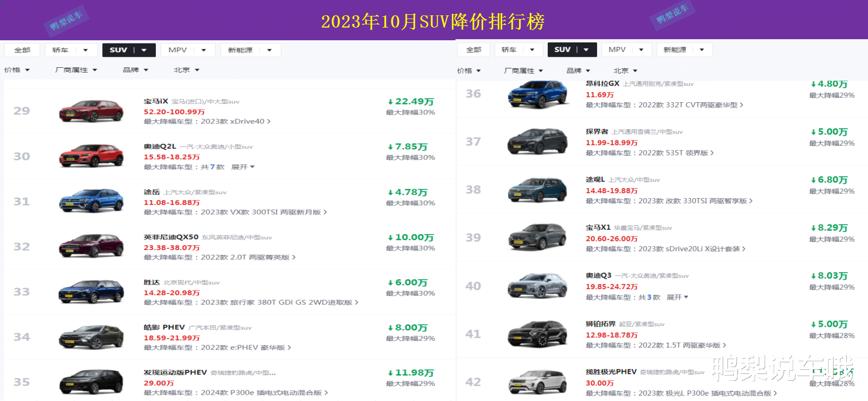Open 2022款 2.0T 两驱菁英版 link

coord(248,257)
